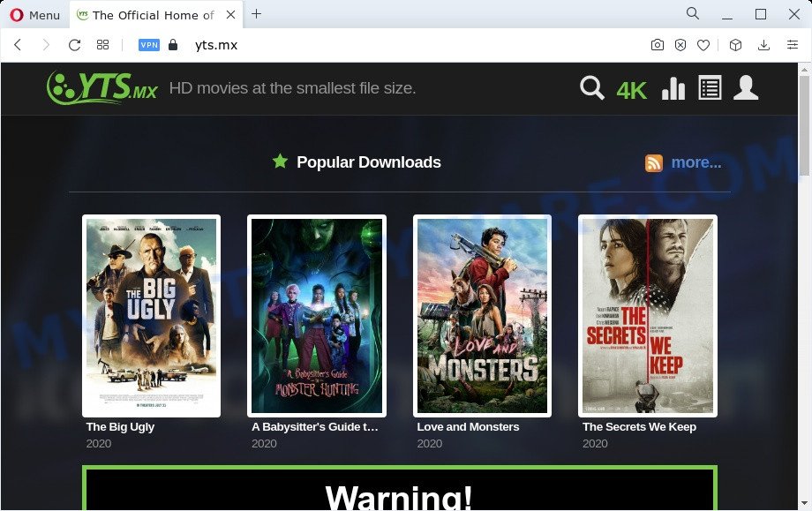Viewport: 812px width, 511px height.
Task: Open The Secrets We Keep poster
Action: (x=648, y=316)
